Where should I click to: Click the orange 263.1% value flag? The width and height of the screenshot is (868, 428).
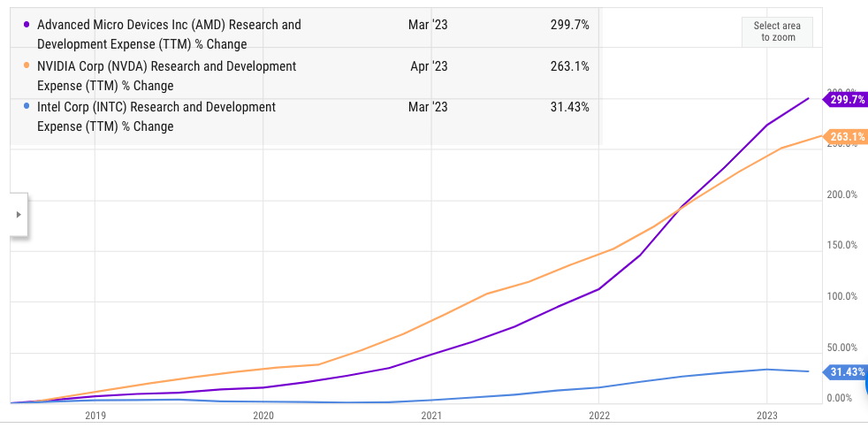pos(845,137)
